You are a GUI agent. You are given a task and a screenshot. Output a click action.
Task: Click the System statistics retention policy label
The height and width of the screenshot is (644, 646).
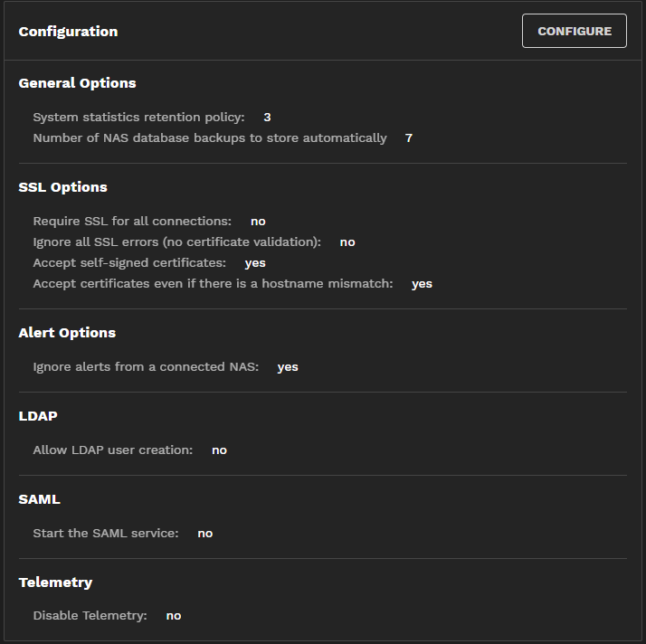click(x=138, y=118)
